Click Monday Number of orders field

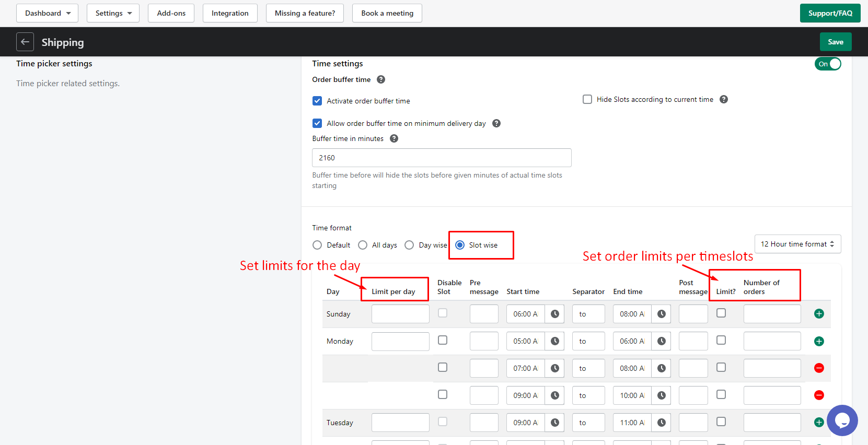click(772, 341)
